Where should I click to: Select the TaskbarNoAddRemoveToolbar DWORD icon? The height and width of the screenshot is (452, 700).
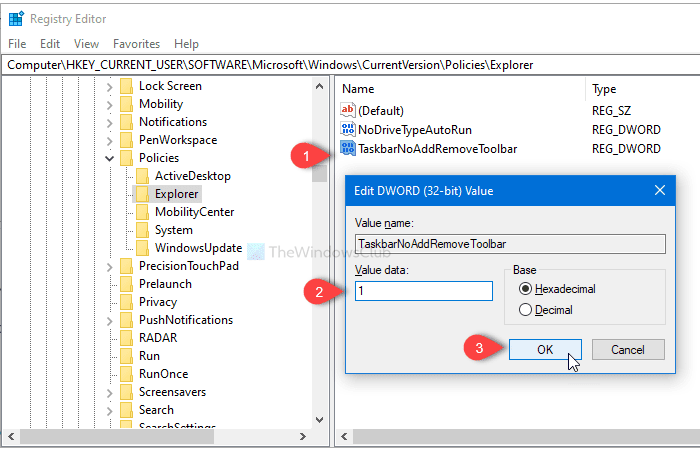348,148
